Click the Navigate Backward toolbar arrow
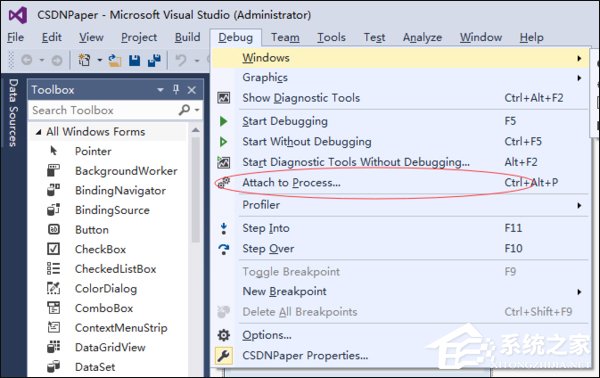This screenshot has height=378, width=600. click(x=26, y=60)
